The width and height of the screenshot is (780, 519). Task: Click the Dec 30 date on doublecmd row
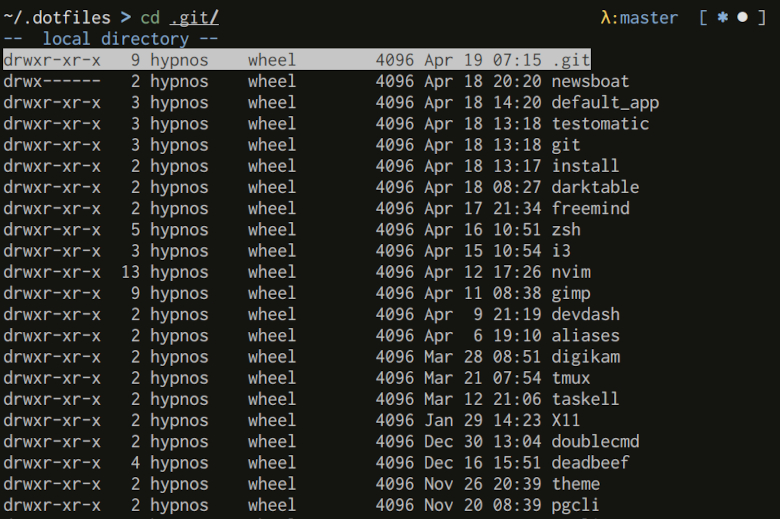pos(453,441)
